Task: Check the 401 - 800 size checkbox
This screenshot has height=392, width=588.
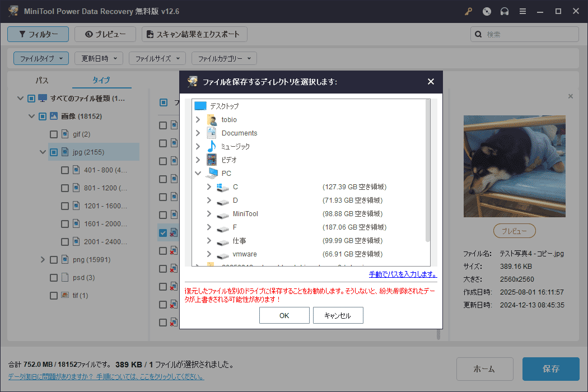Action: (65, 170)
